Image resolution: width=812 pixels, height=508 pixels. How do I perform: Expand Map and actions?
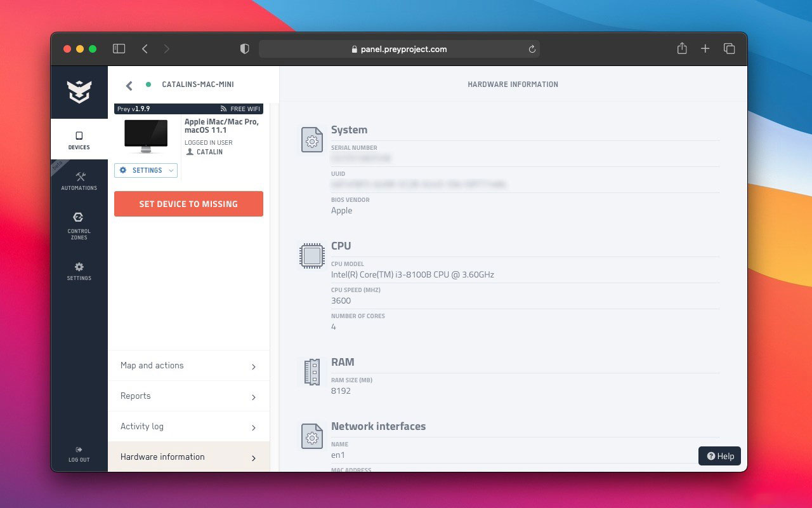189,366
